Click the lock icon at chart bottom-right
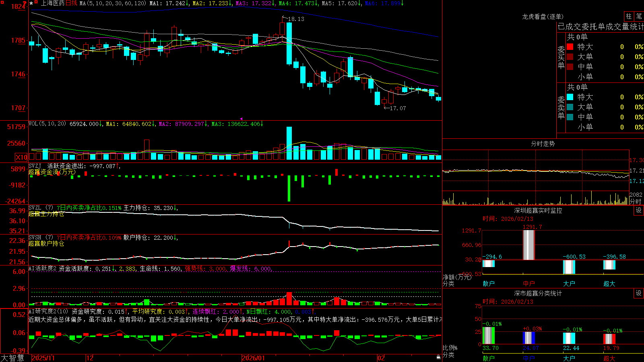 click(439, 357)
